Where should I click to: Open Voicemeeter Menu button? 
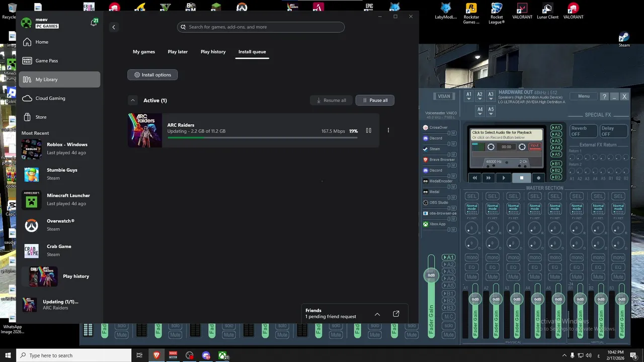pyautogui.click(x=584, y=96)
